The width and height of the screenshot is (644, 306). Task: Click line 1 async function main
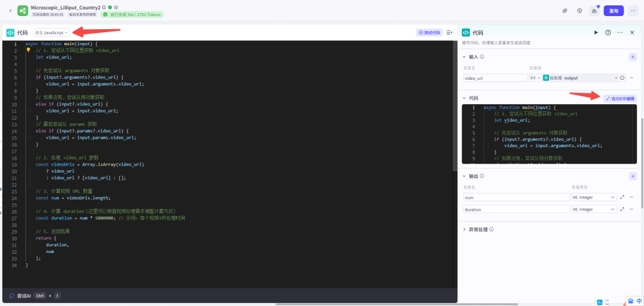[61, 43]
